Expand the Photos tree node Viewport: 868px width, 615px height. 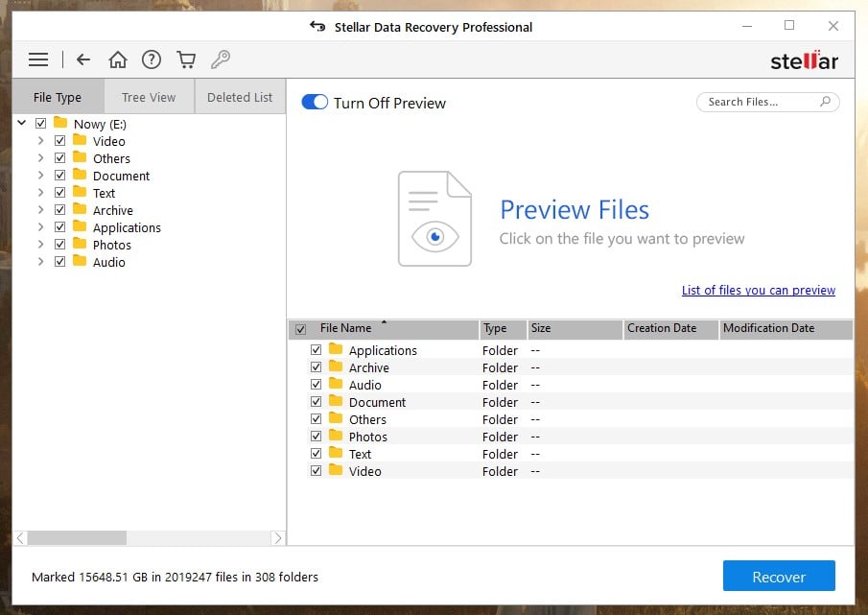(x=40, y=244)
